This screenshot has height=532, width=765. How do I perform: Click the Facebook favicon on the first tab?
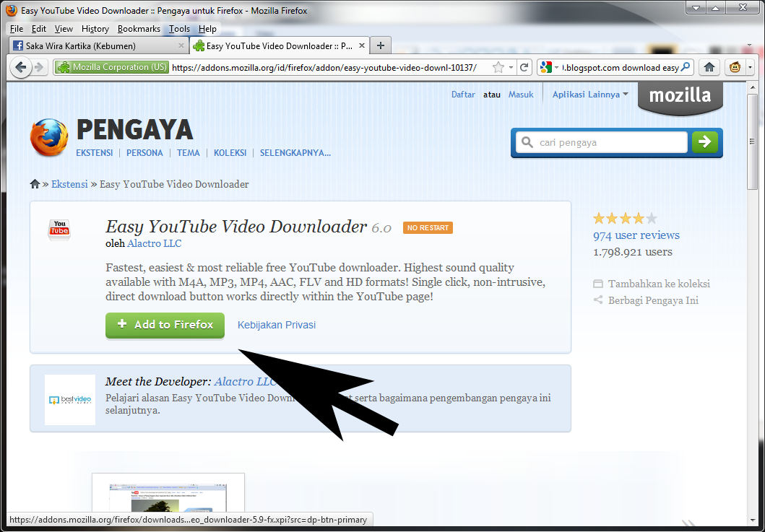click(18, 45)
